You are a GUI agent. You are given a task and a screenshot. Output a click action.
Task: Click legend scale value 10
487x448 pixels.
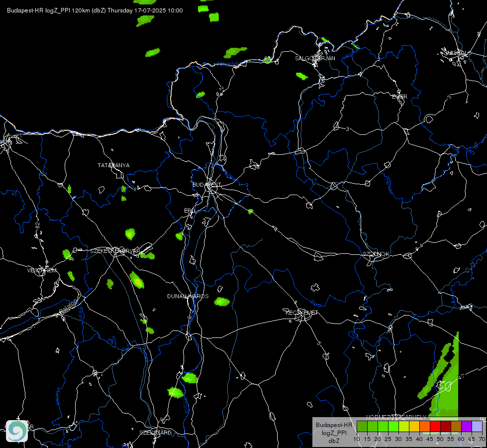point(357,440)
